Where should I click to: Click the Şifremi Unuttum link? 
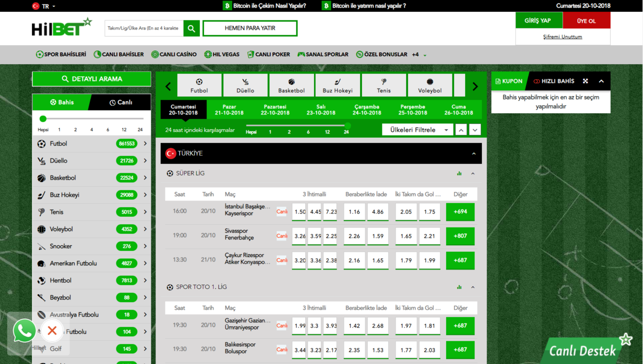tap(563, 37)
